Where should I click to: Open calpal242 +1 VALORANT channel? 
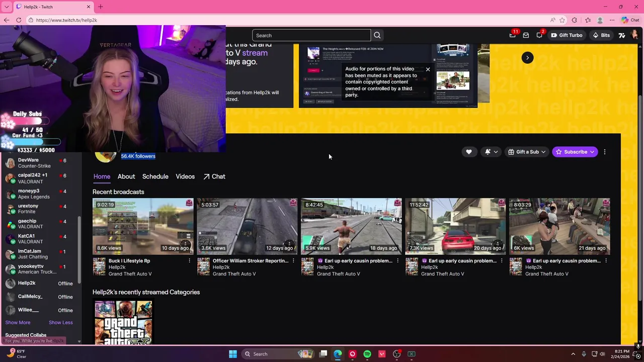click(40, 178)
